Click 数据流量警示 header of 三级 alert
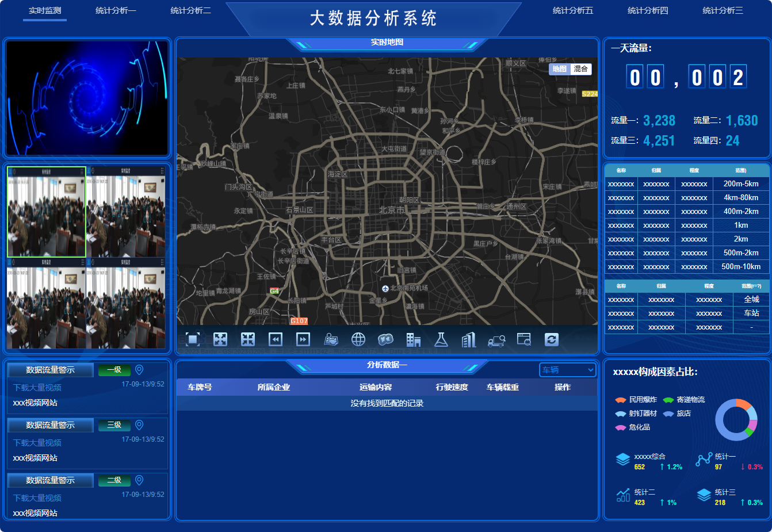 (x=50, y=425)
